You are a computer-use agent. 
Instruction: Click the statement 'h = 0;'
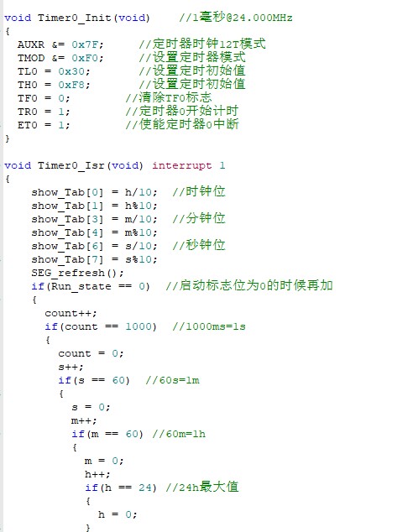coord(118,514)
